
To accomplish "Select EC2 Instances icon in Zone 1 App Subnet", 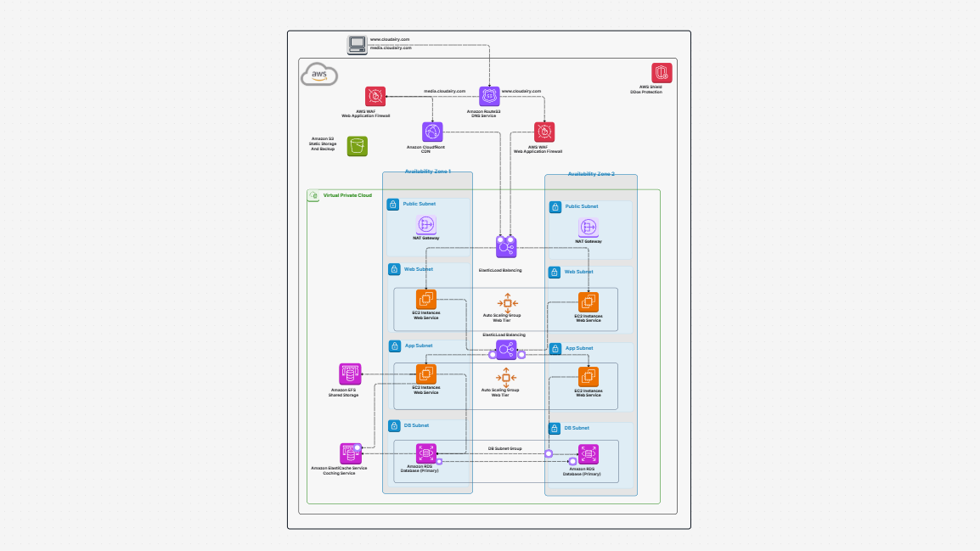I will [x=426, y=374].
